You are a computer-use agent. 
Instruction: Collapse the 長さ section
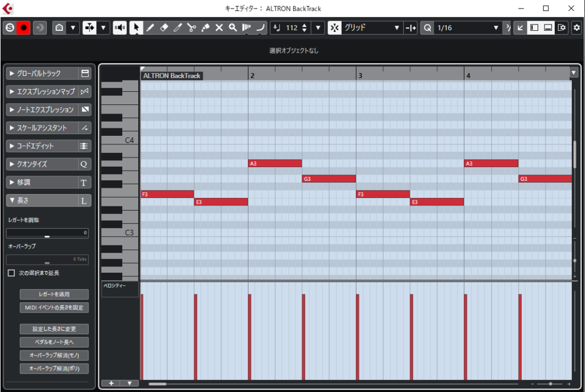pos(41,200)
